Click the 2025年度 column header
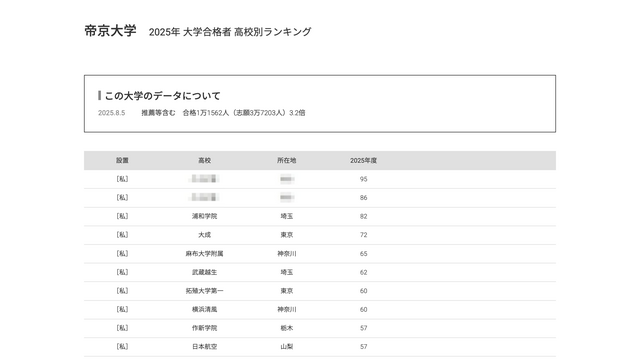640x360 pixels. (x=363, y=160)
